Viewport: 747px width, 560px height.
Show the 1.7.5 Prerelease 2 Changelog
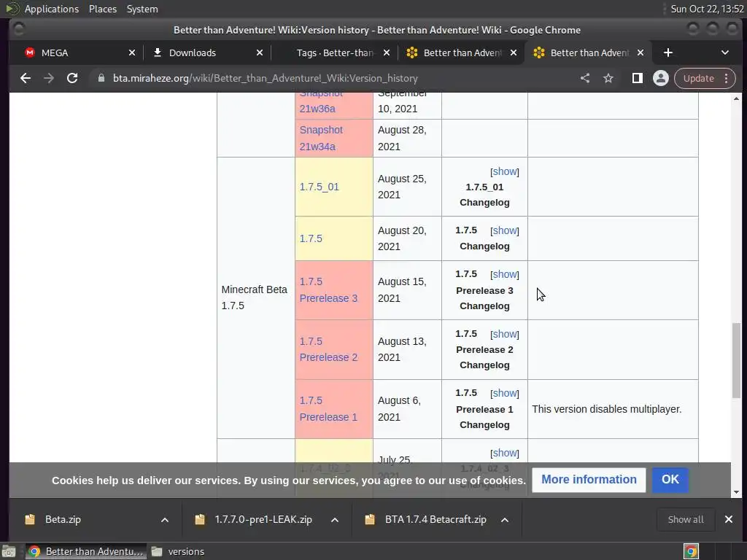[x=505, y=334]
